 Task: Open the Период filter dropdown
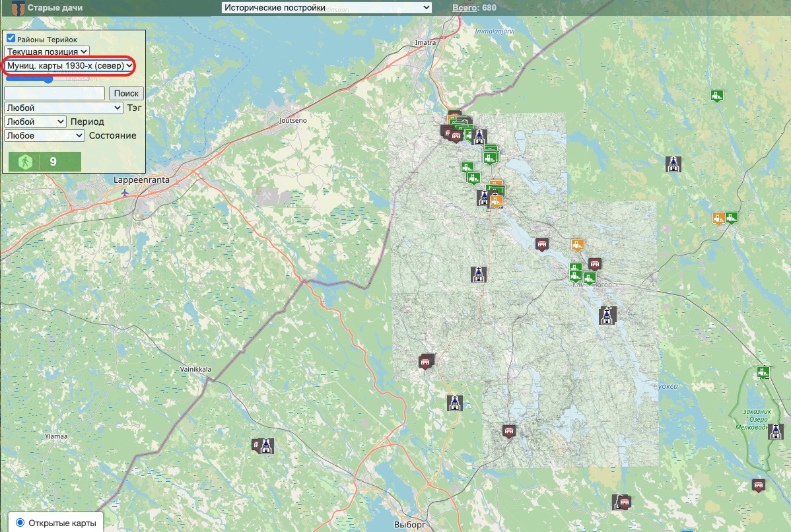tap(35, 121)
